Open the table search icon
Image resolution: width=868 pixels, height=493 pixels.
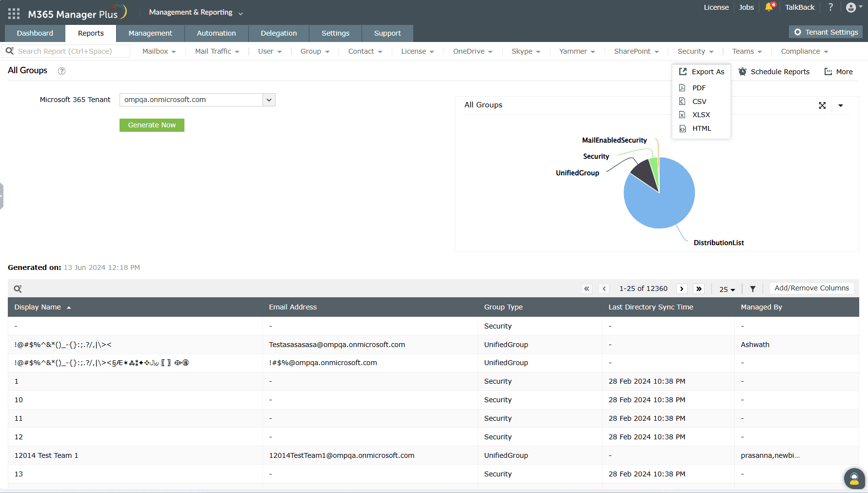click(18, 288)
